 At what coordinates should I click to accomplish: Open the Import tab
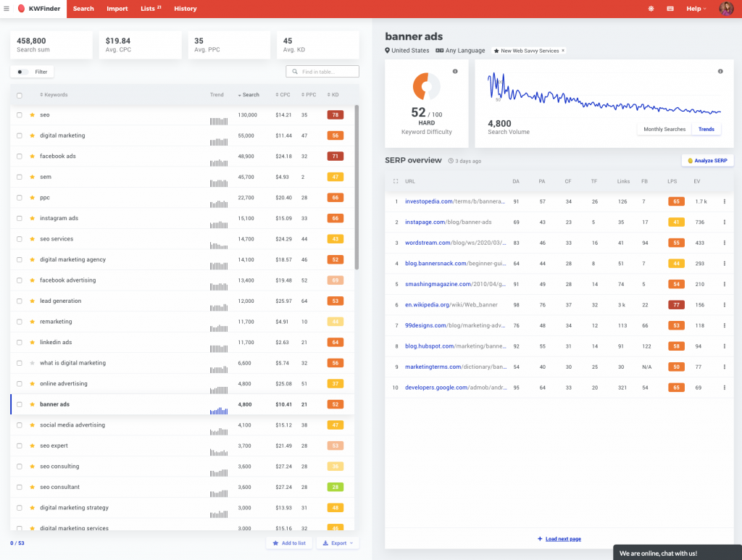pos(117,9)
